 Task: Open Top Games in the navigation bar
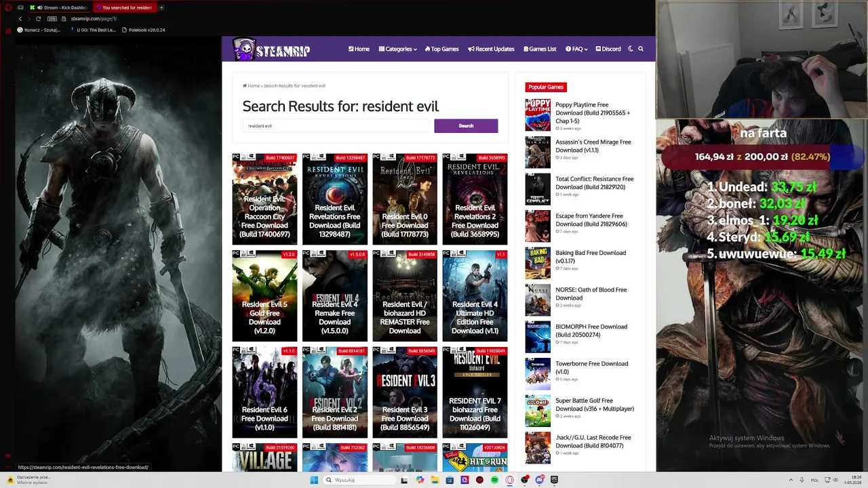[x=441, y=49]
